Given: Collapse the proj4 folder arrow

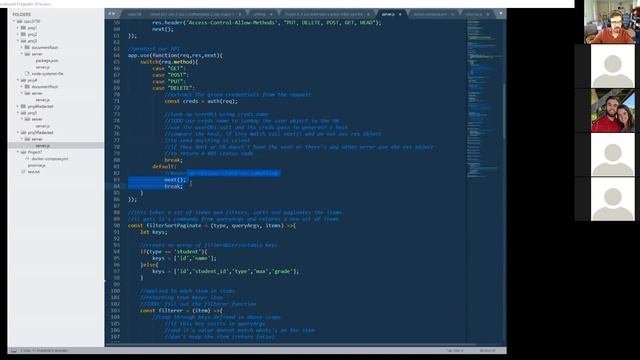Looking at the screenshot, I should [x=18, y=80].
